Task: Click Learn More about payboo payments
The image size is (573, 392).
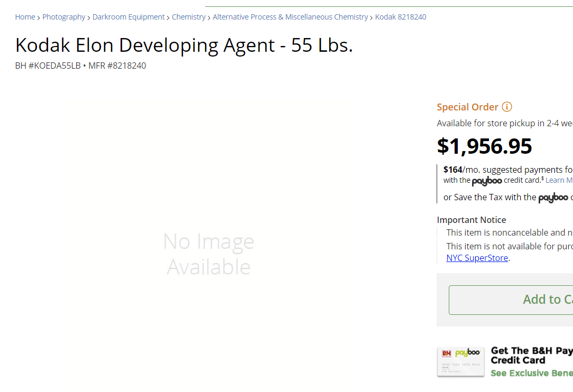Action: [x=559, y=180]
